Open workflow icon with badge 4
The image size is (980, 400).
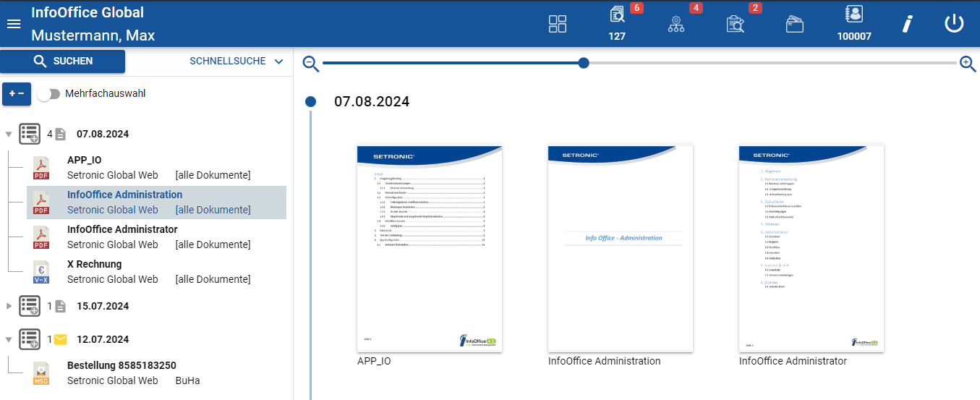click(x=676, y=24)
